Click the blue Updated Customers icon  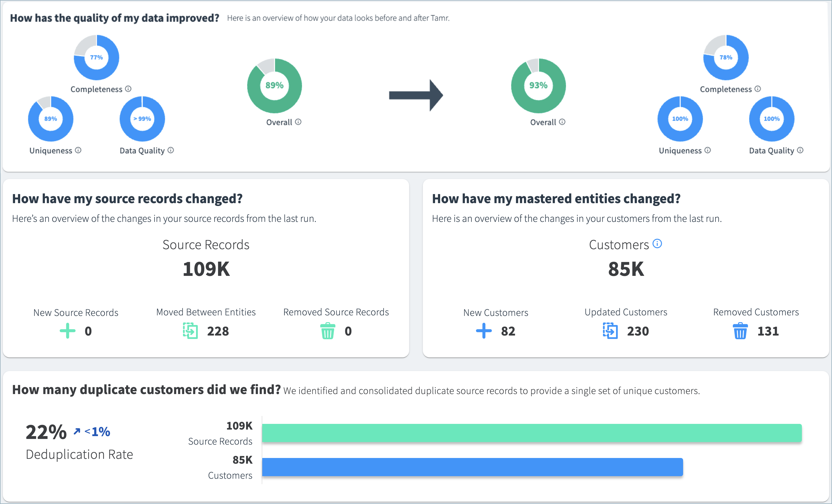(x=610, y=331)
